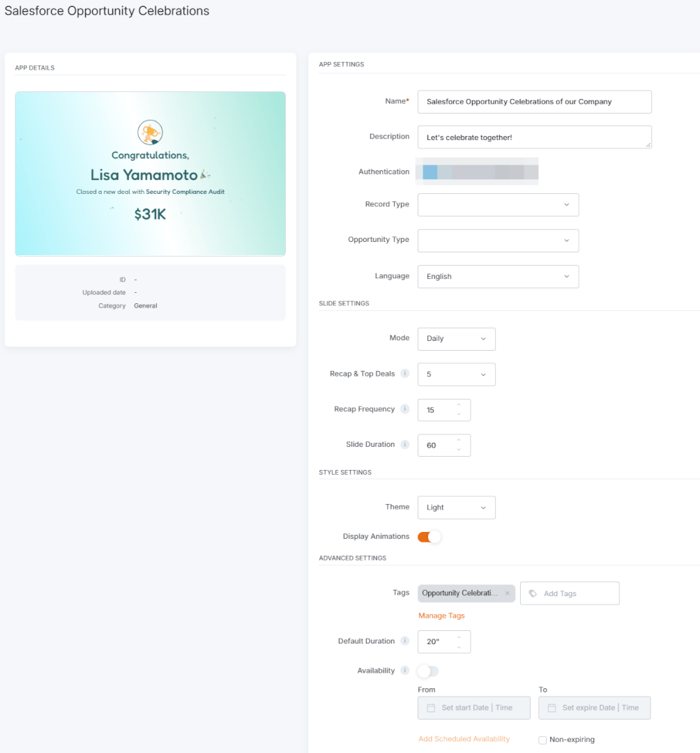700x753 pixels.
Task: Click the Recap & Top Deals info icon
Action: [x=405, y=374]
